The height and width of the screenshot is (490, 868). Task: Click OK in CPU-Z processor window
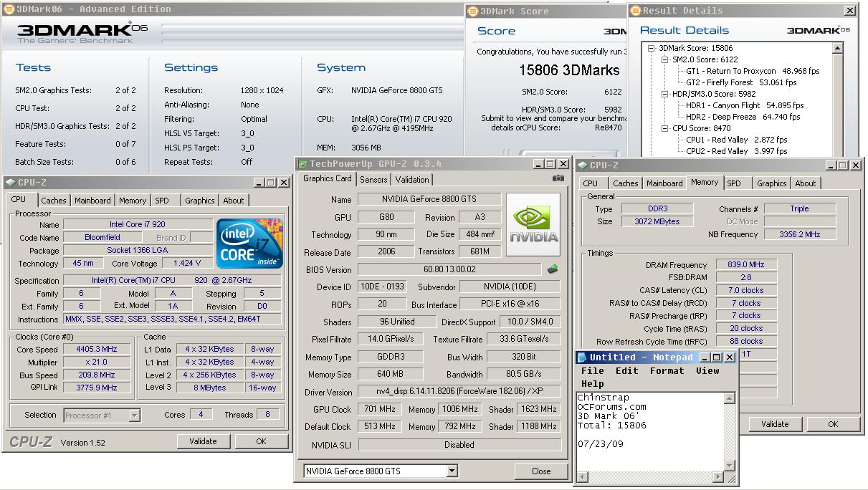click(x=261, y=441)
